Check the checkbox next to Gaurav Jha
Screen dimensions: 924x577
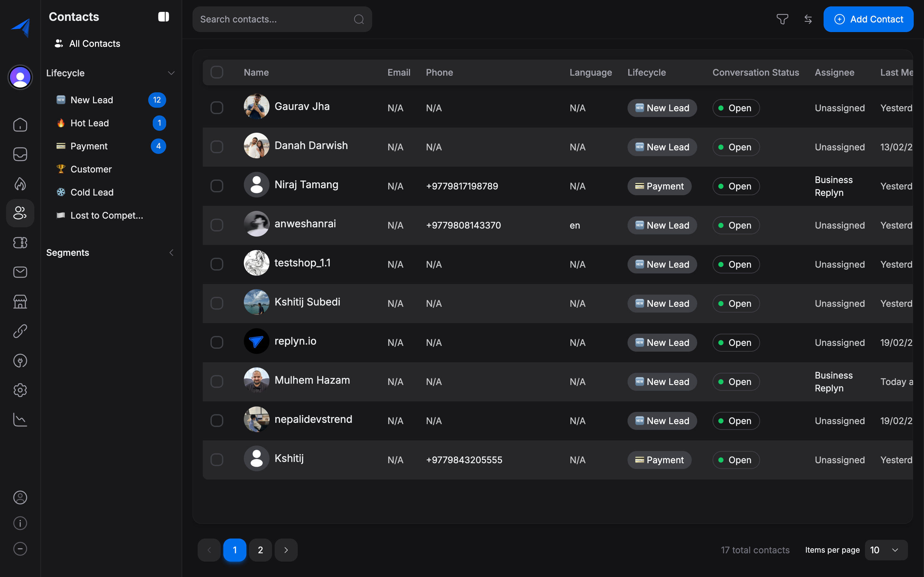pos(217,107)
